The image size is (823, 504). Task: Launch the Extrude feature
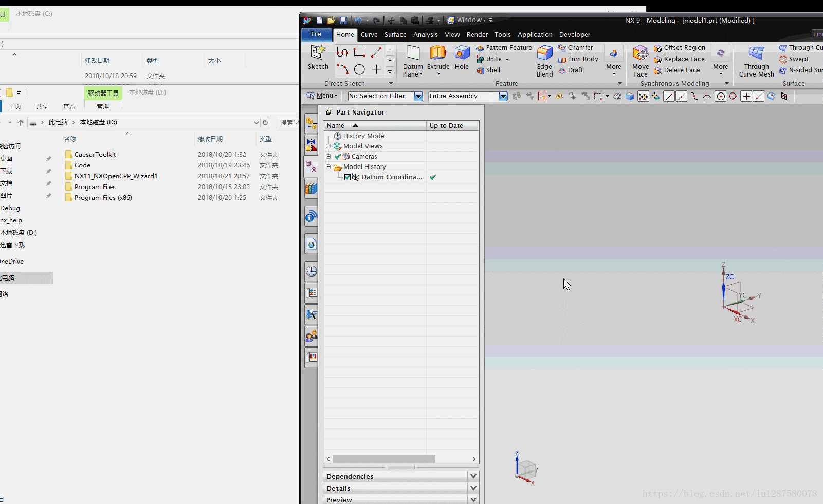438,60
